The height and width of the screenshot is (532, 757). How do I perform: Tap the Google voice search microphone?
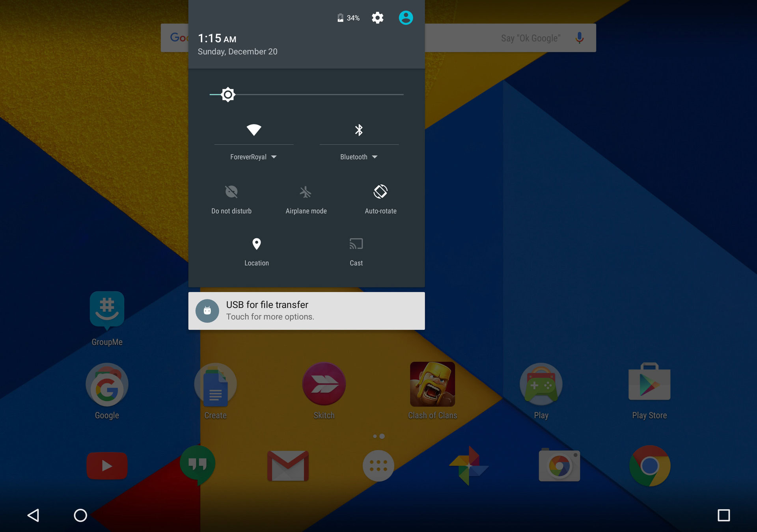[579, 38]
